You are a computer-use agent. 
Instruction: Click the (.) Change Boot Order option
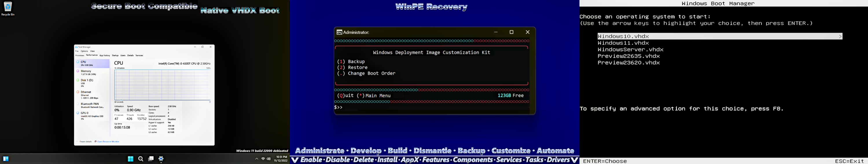tap(366, 73)
